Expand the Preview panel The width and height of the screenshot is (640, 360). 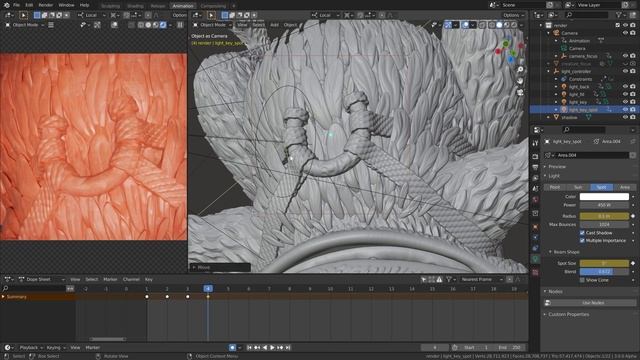557,167
